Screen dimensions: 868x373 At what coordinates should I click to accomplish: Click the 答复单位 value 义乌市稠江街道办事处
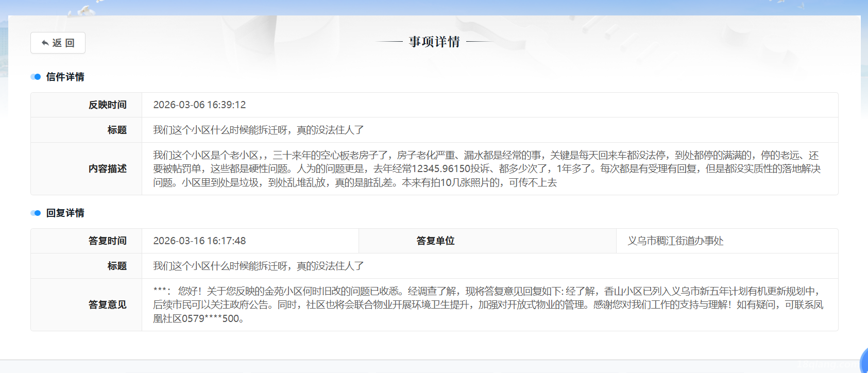point(675,241)
